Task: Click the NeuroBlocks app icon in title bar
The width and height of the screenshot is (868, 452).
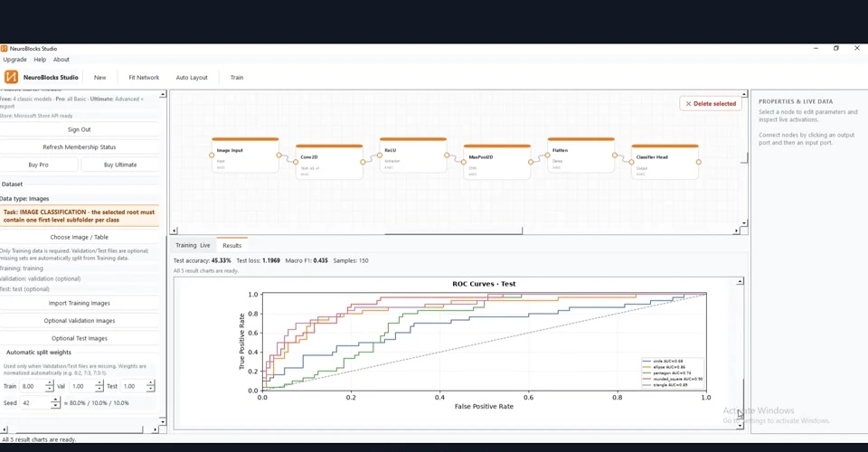Action: [4, 49]
